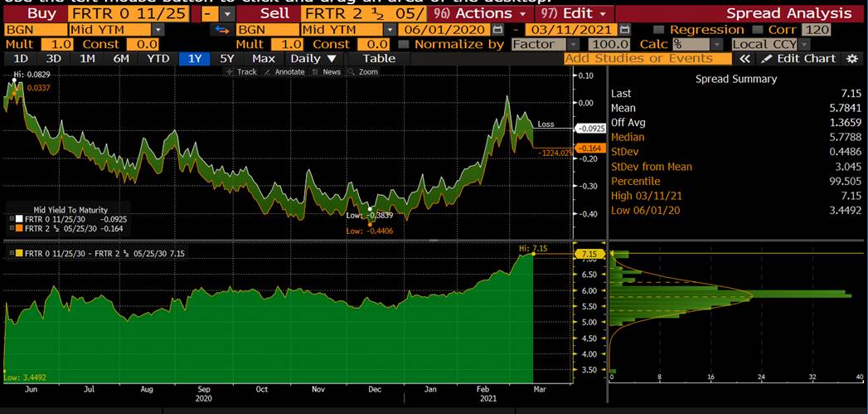The width and height of the screenshot is (868, 414).
Task: Click the Percentile 99.505 row
Action: [736, 181]
